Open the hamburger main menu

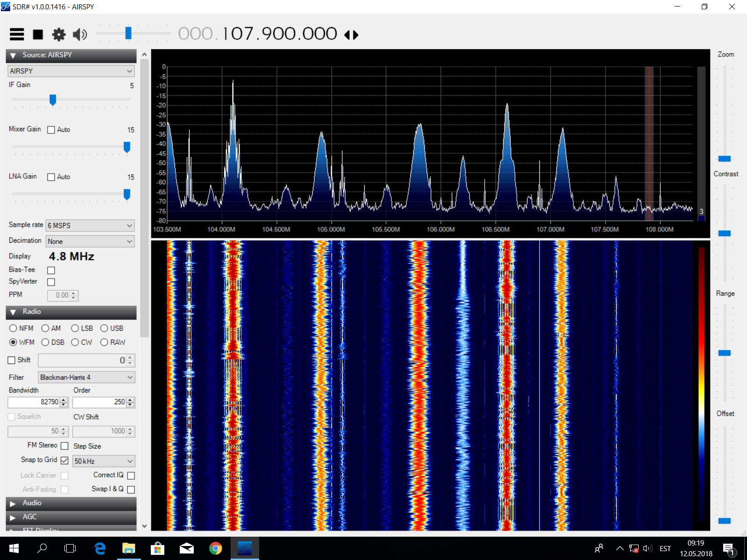[17, 34]
